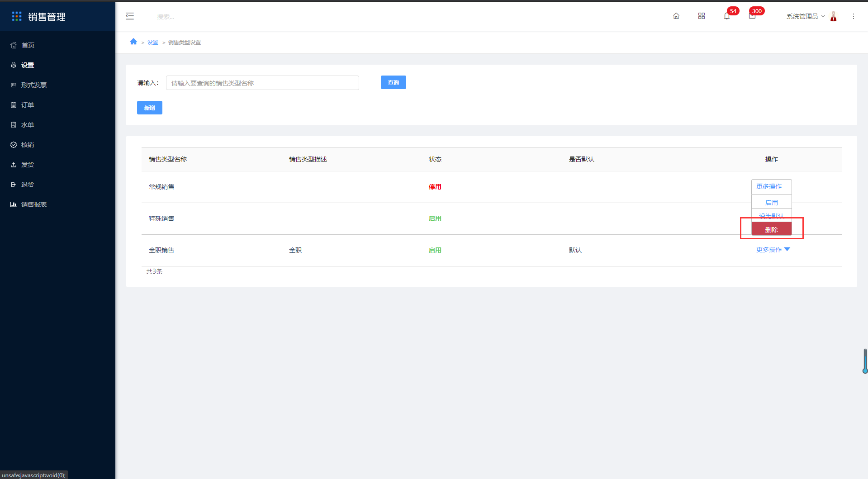Open the apps grid icon in header
Viewport: 868px width, 479px height.
point(702,16)
